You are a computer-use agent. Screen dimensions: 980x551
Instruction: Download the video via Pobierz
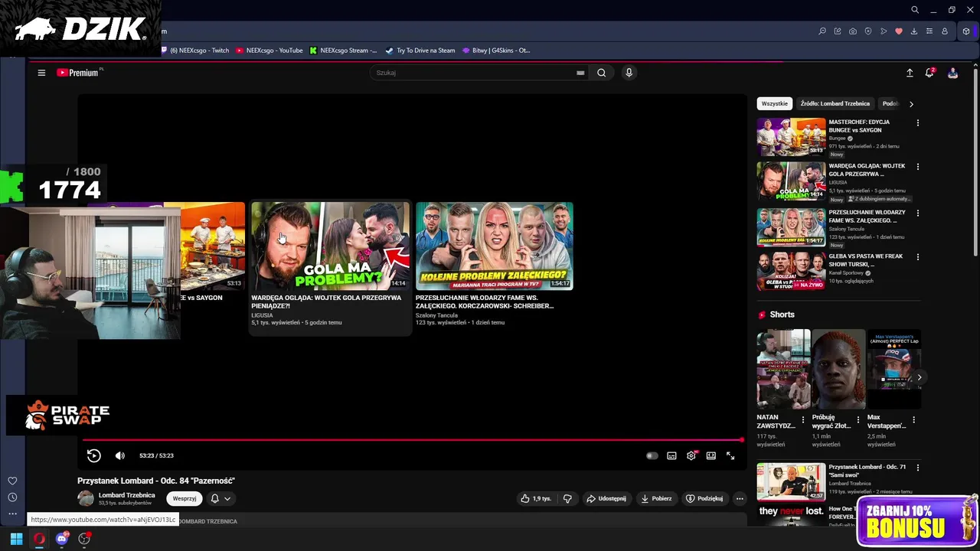656,498
